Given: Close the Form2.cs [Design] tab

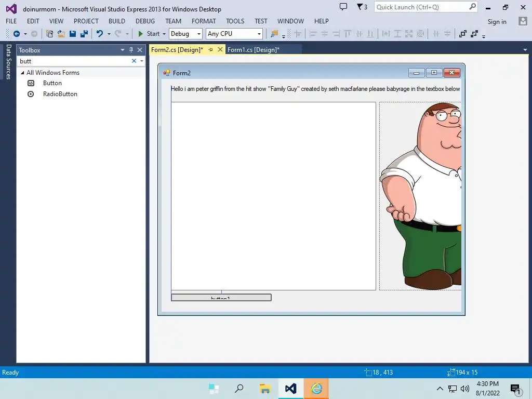Looking at the screenshot, I should click(220, 49).
